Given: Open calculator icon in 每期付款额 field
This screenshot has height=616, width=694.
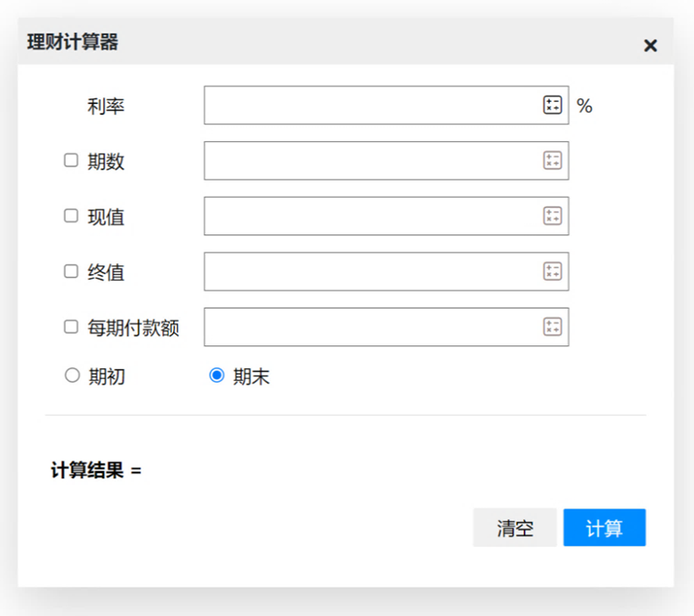Looking at the screenshot, I should tap(553, 327).
